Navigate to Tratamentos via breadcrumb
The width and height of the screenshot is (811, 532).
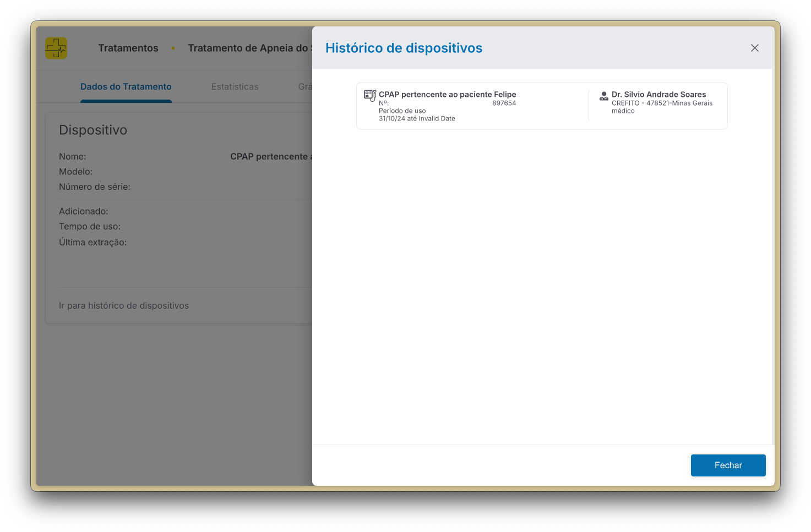point(128,48)
